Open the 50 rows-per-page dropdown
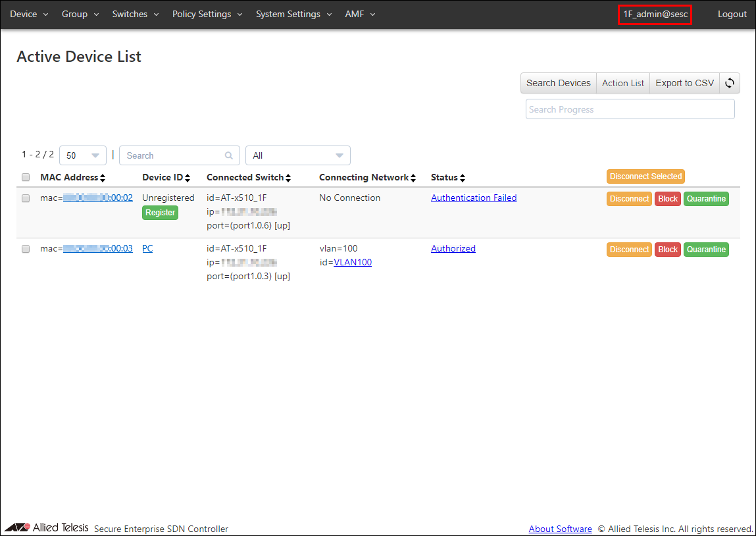 83,155
